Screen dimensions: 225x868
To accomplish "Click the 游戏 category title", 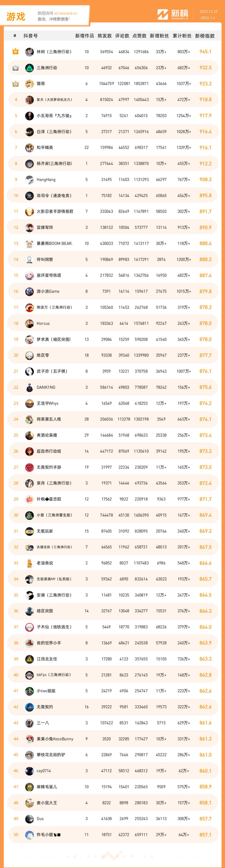I will tap(16, 16).
